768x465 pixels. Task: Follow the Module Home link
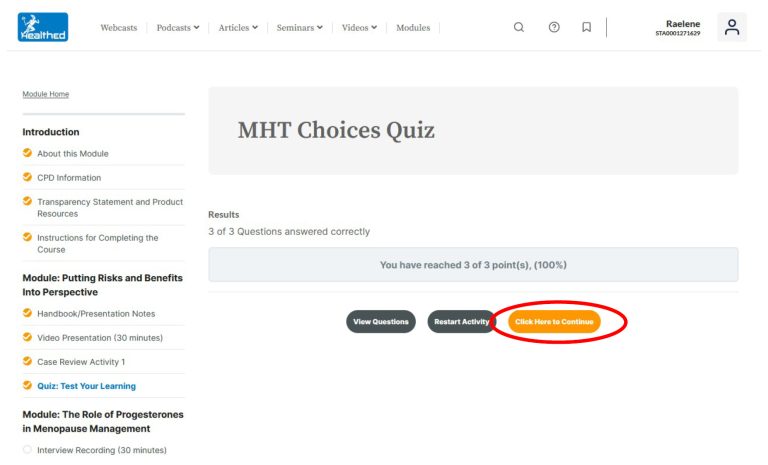[46, 94]
